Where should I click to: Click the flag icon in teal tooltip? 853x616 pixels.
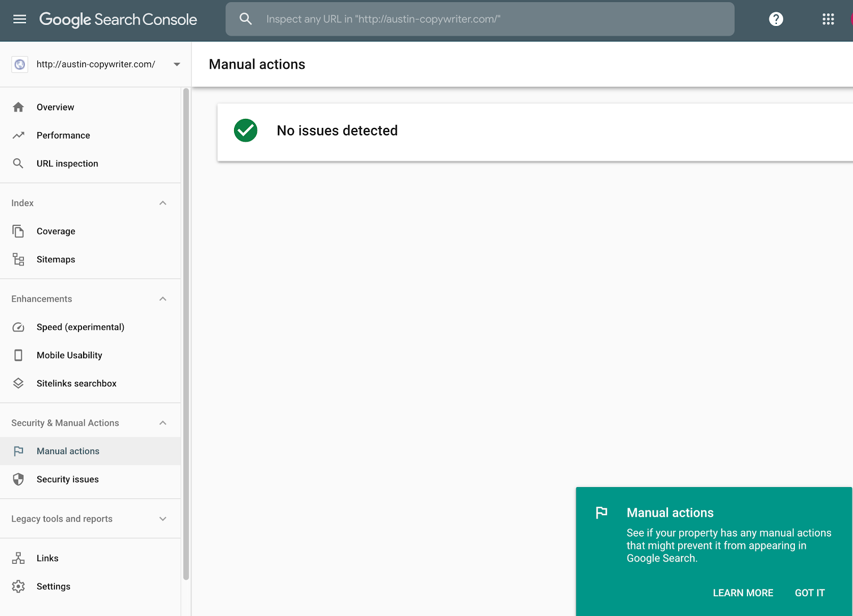click(x=601, y=513)
